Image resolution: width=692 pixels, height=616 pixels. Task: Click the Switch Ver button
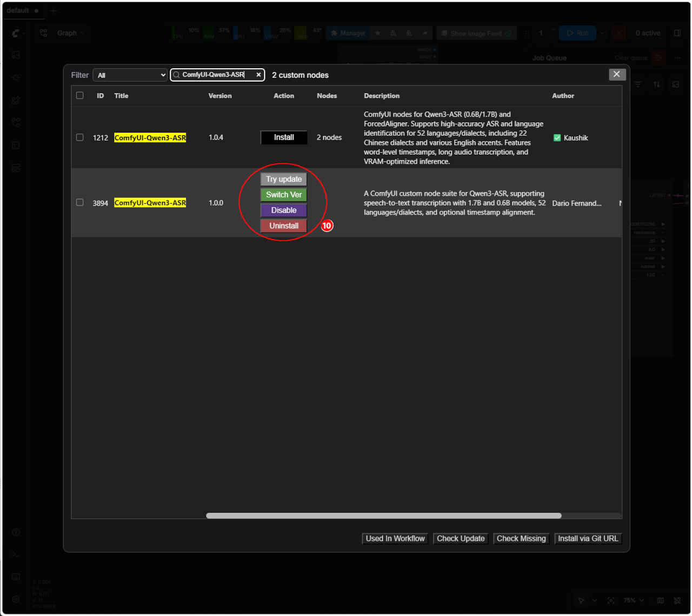[284, 195]
